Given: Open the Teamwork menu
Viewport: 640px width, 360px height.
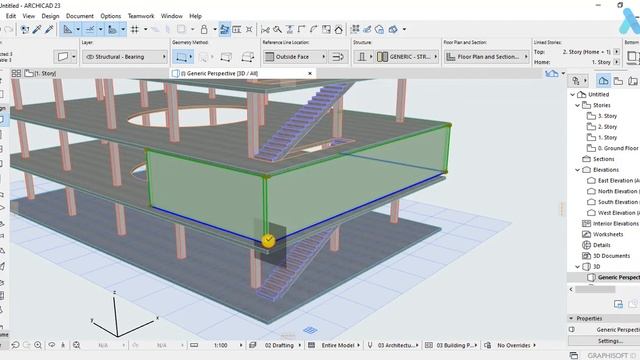Looking at the screenshot, I should (x=141, y=16).
